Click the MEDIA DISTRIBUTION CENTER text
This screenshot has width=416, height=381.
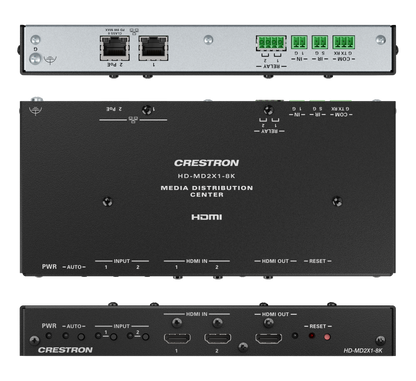207,191
